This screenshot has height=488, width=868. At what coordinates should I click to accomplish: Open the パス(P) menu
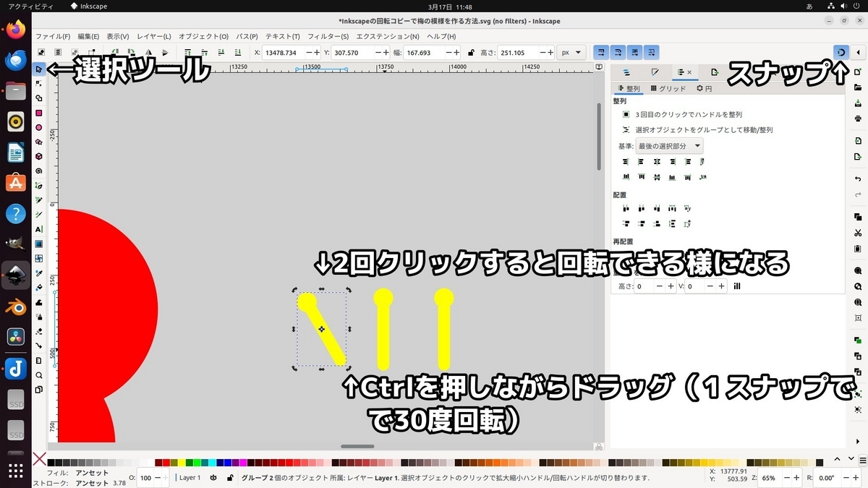pos(246,35)
